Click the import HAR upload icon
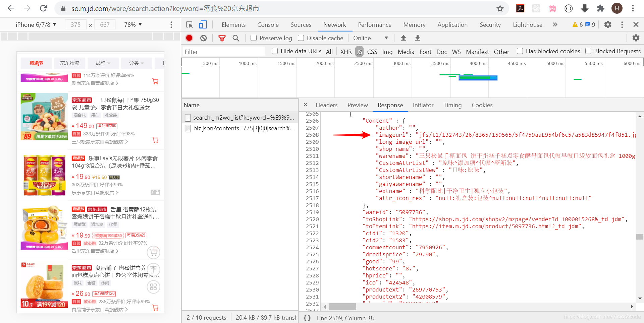This screenshot has width=644, height=323. coord(404,38)
